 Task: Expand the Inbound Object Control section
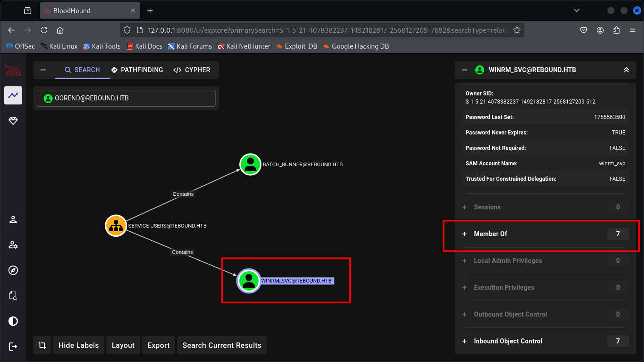pos(508,341)
